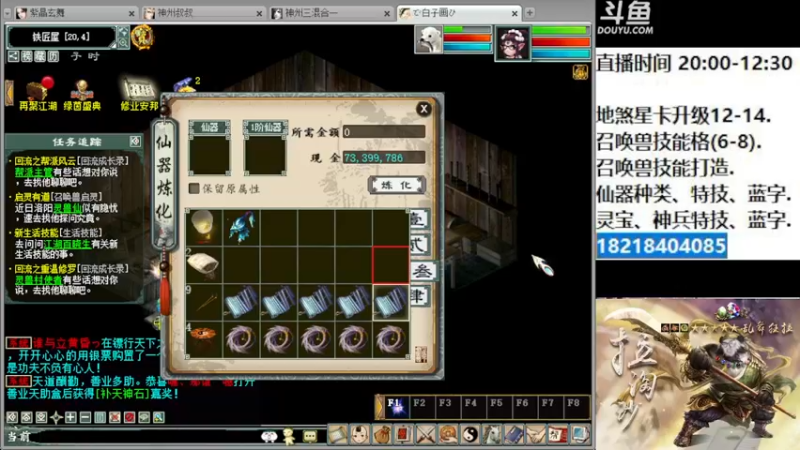Open the bag inventory icon in bottom bar

pos(382,435)
